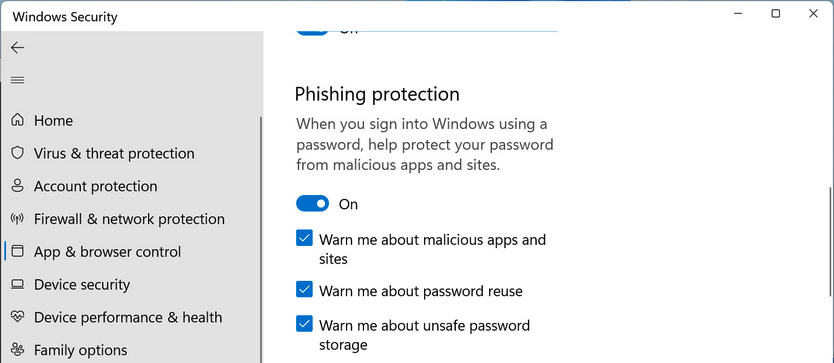Select the Virus & threat protection shield icon

tap(18, 153)
